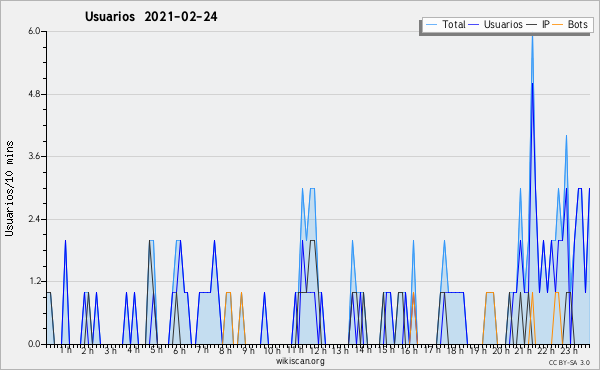Click the '10 h' x-axis label

(x=272, y=350)
